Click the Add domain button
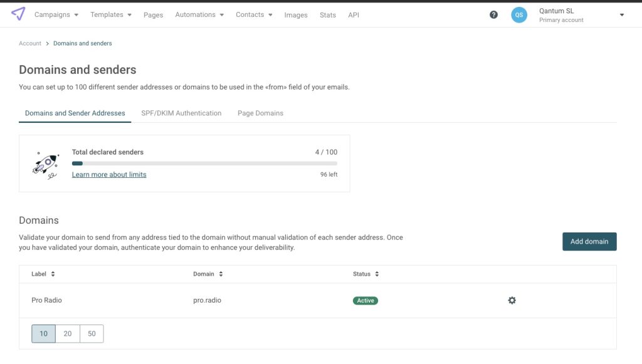This screenshot has height=364, width=642. 589,242
